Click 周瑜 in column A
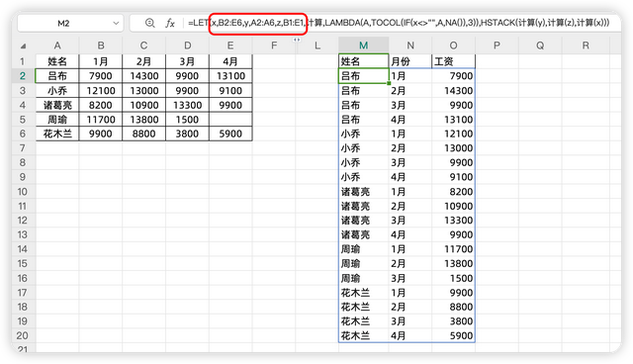Image resolution: width=633 pixels, height=364 pixels. 57,120
